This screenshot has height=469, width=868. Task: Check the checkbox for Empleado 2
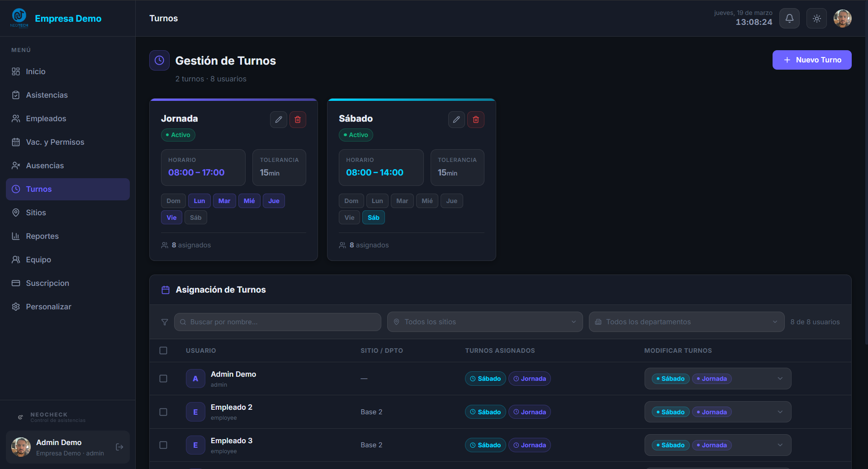pos(163,412)
